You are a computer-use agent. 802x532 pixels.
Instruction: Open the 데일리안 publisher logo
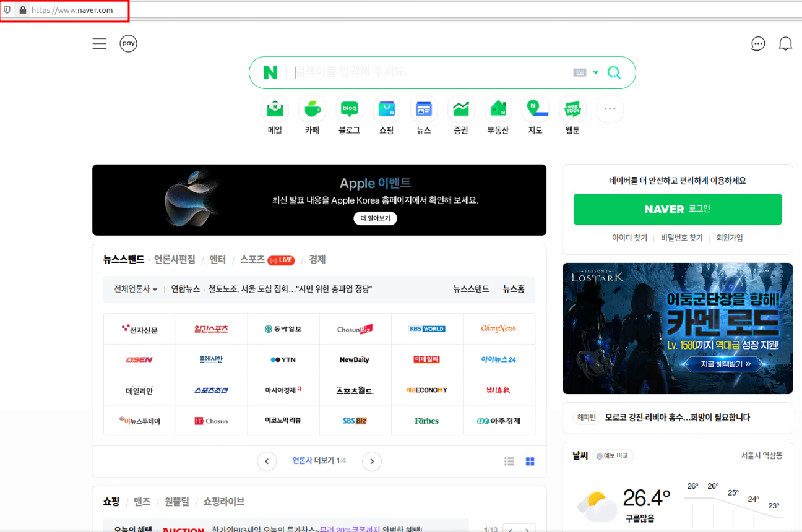tap(140, 390)
